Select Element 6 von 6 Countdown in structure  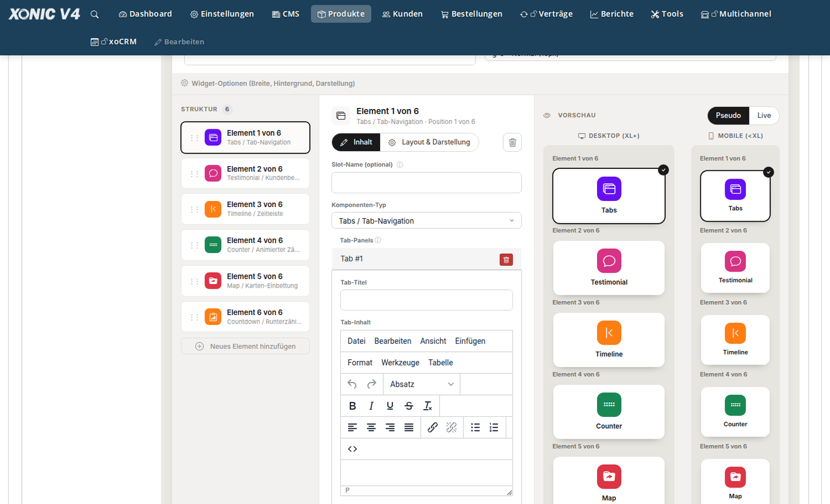click(x=245, y=317)
